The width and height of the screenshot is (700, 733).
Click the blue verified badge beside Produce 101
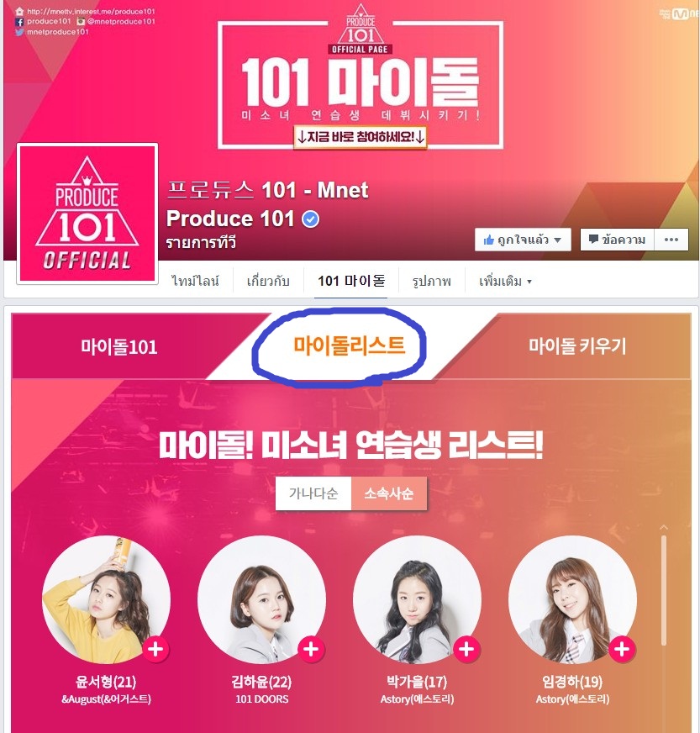(x=310, y=219)
